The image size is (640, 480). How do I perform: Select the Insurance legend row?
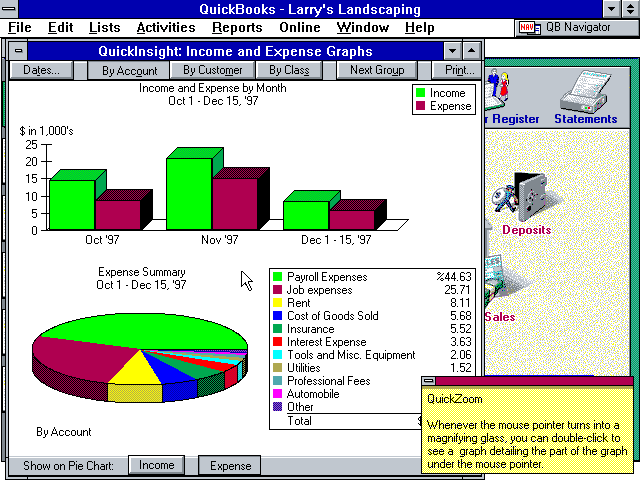coord(372,329)
